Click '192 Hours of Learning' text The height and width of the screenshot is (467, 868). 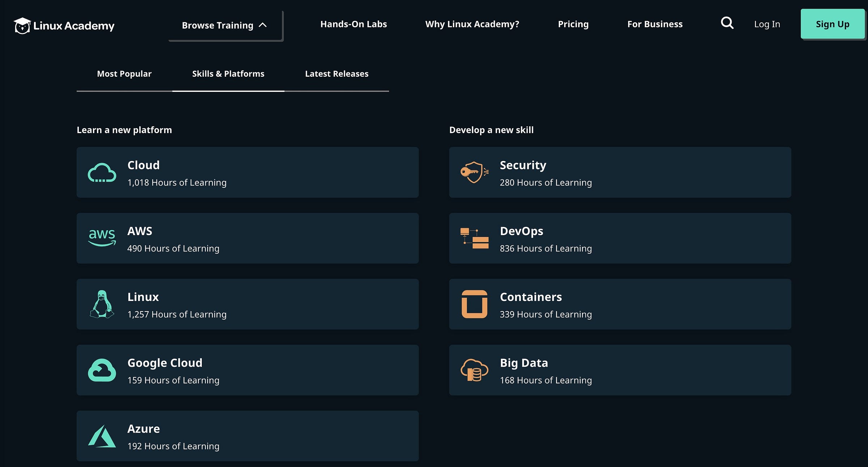173,446
